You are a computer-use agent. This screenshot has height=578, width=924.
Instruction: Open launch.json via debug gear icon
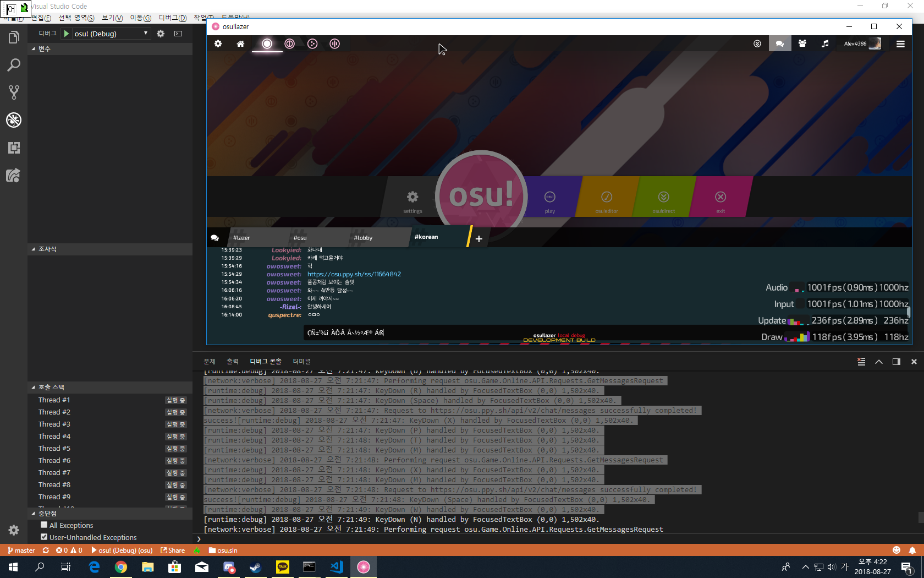point(161,34)
